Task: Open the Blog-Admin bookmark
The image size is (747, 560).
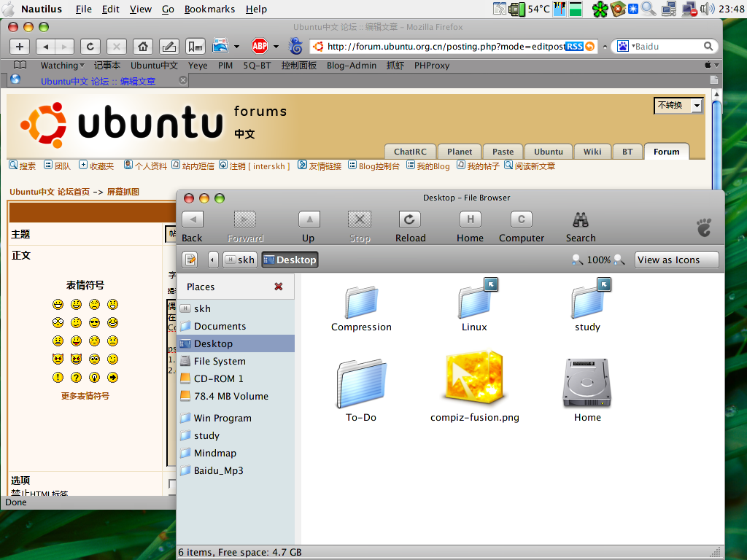Action: 352,65
